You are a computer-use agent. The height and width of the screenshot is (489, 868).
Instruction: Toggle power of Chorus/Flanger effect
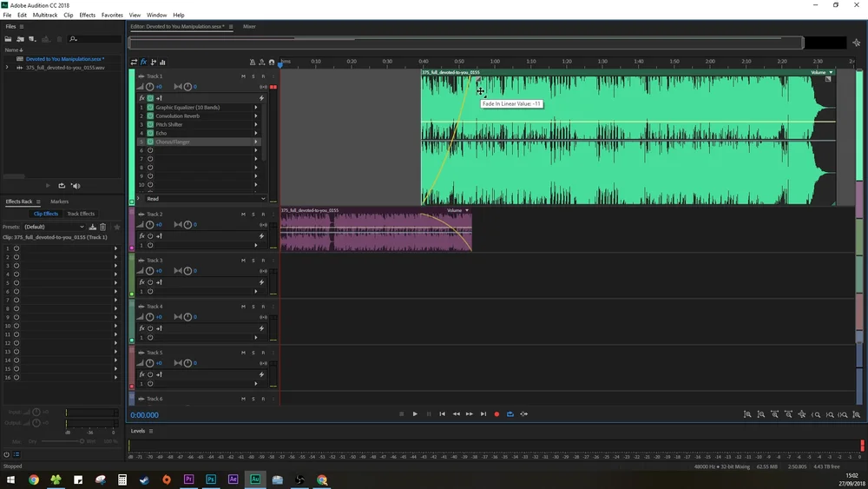pyautogui.click(x=150, y=142)
